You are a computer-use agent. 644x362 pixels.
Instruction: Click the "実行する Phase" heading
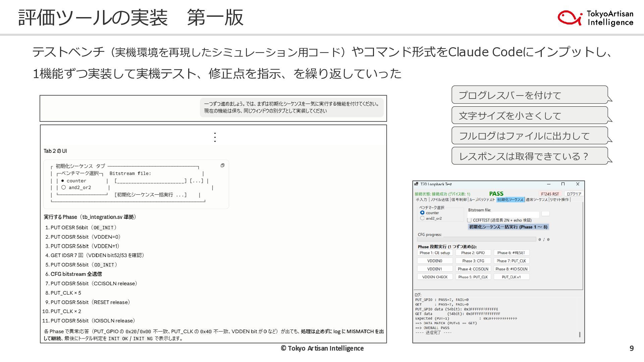click(x=90, y=217)
